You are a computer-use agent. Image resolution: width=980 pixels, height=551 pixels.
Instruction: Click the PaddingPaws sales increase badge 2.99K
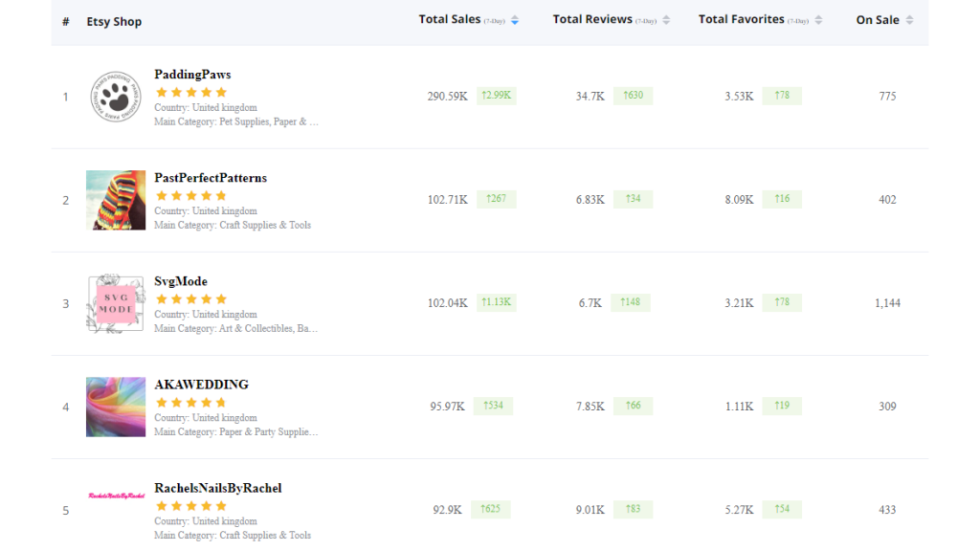point(496,96)
